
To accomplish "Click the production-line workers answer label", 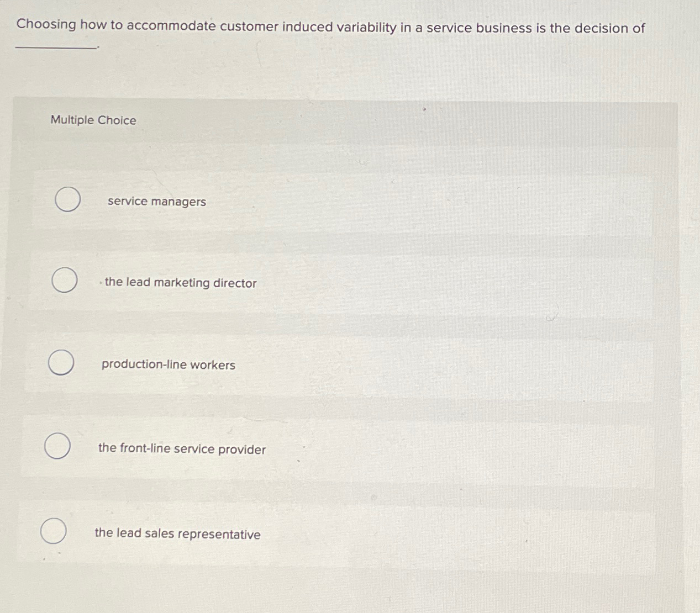I will [x=168, y=365].
